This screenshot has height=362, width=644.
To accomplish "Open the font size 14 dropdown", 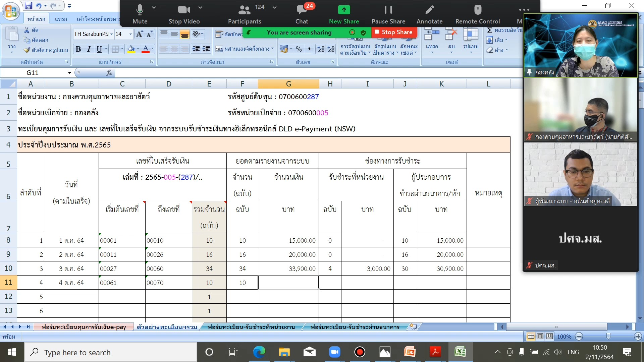I will [130, 34].
